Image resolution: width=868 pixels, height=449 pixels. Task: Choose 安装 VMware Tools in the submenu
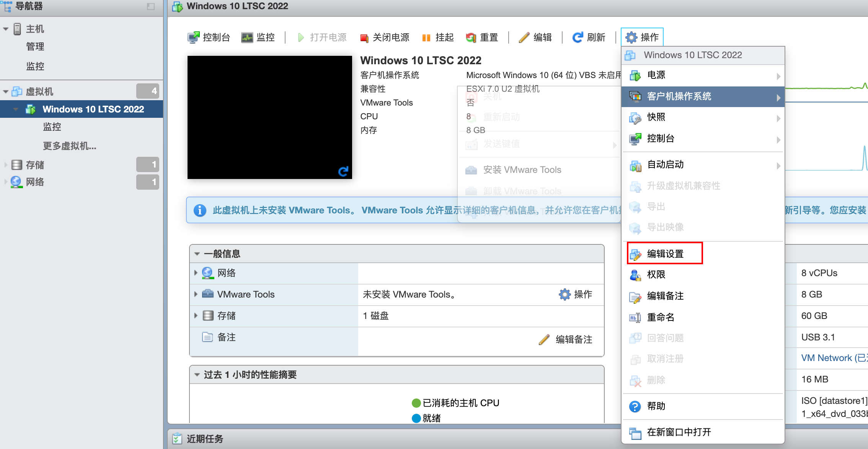point(539,170)
